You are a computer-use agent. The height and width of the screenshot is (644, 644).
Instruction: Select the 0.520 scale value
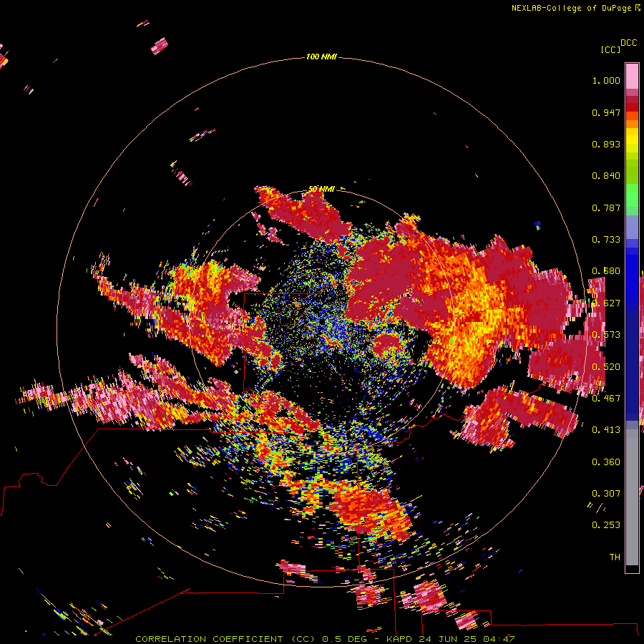pos(606,367)
